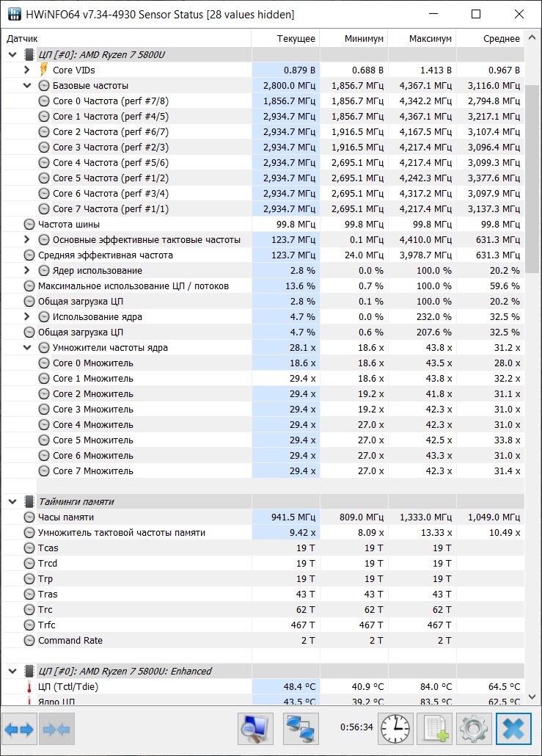This screenshot has height=756, width=542.
Task: Collapse the Тайминги памяти group
Action: (12, 501)
